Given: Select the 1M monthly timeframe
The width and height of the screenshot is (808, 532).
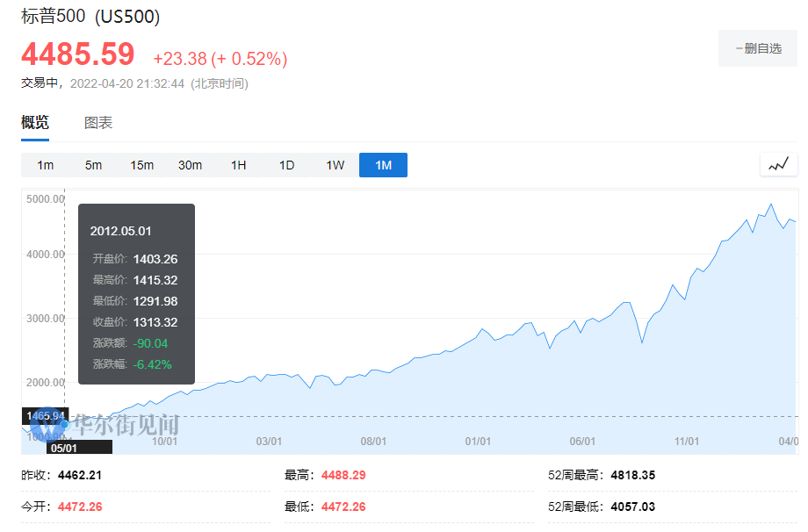Looking at the screenshot, I should pyautogui.click(x=383, y=165).
